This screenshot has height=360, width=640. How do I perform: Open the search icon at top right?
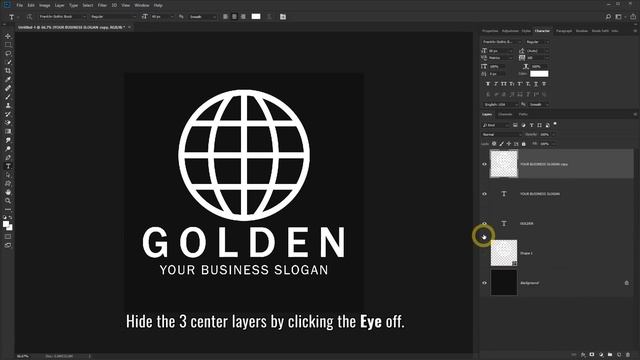pos(608,17)
